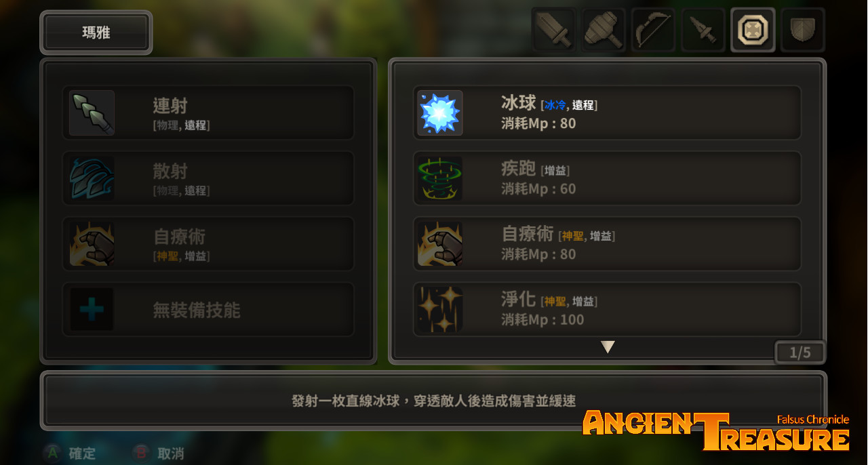Click the 連射 arrows icon in equipped list
The width and height of the screenshot is (868, 465).
pos(92,113)
